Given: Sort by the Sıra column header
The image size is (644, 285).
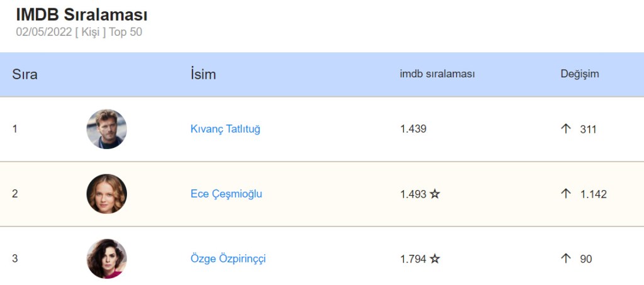Looking at the screenshot, I should [x=25, y=74].
